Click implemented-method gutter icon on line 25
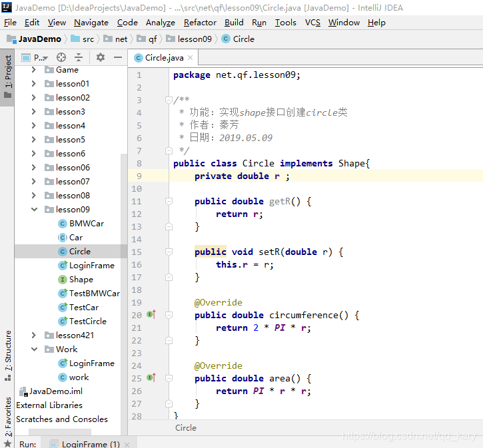The height and width of the screenshot is (448, 483). click(x=151, y=377)
